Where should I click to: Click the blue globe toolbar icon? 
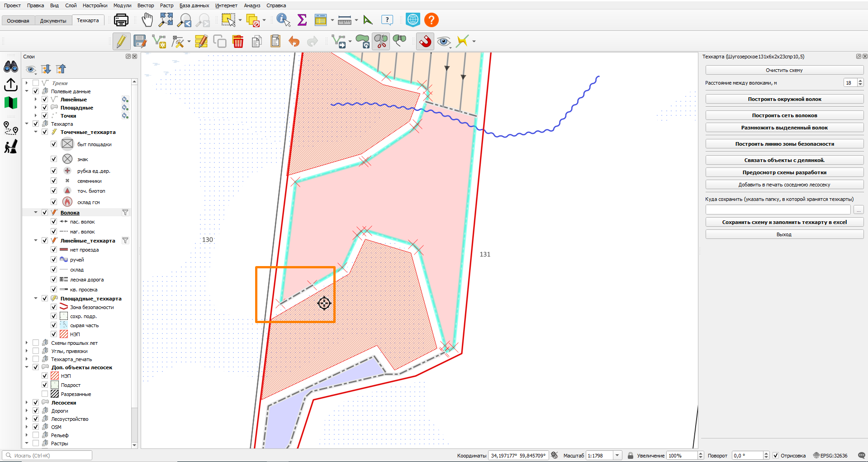413,20
